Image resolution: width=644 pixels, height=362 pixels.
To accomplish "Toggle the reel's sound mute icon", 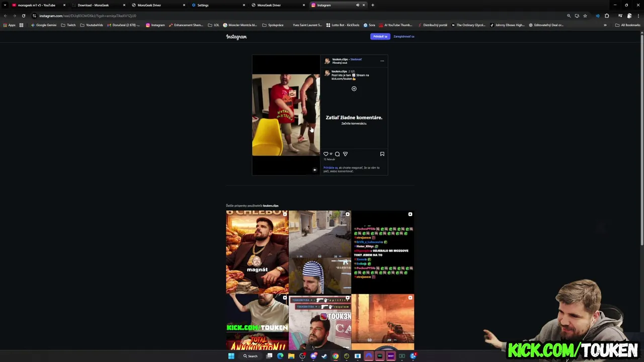I will (x=314, y=170).
